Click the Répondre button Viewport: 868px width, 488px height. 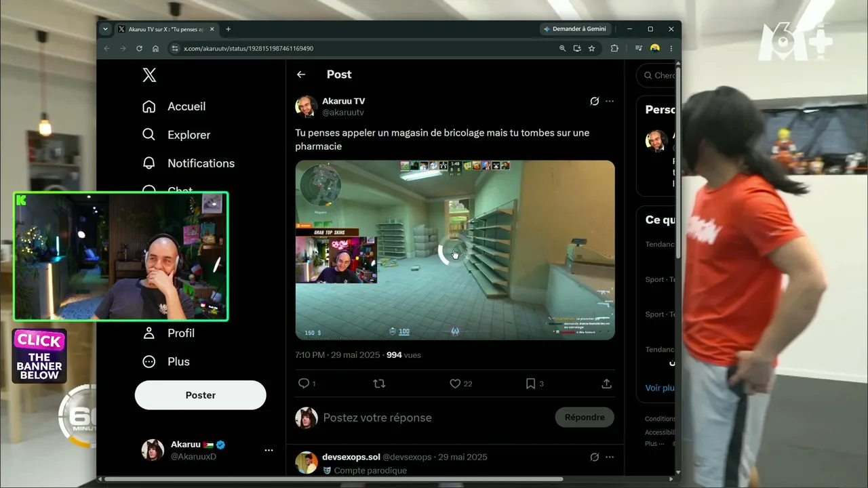[x=585, y=418]
